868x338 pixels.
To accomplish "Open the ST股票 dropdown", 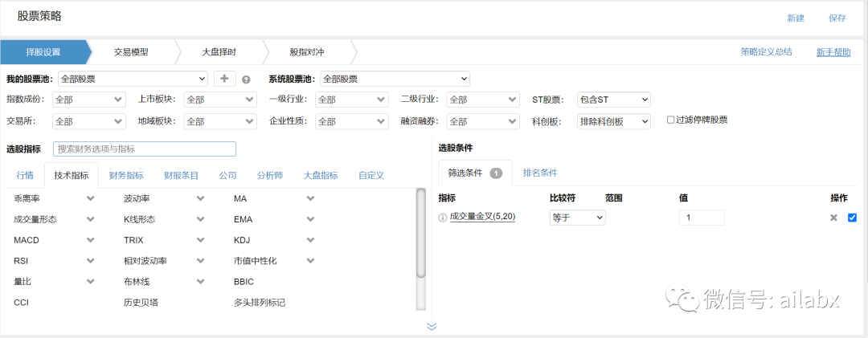I will point(614,100).
